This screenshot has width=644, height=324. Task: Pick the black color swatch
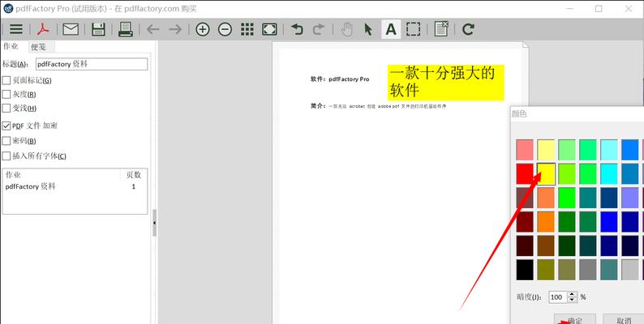tap(525, 270)
